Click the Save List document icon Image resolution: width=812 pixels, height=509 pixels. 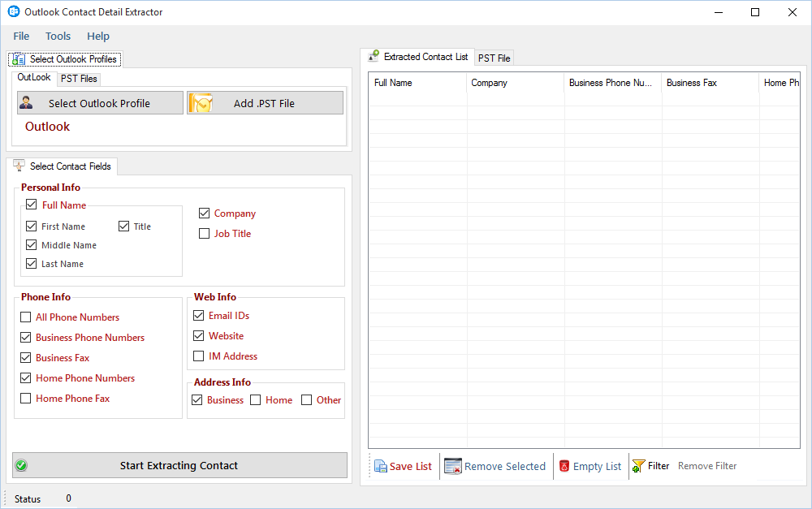[x=381, y=466]
